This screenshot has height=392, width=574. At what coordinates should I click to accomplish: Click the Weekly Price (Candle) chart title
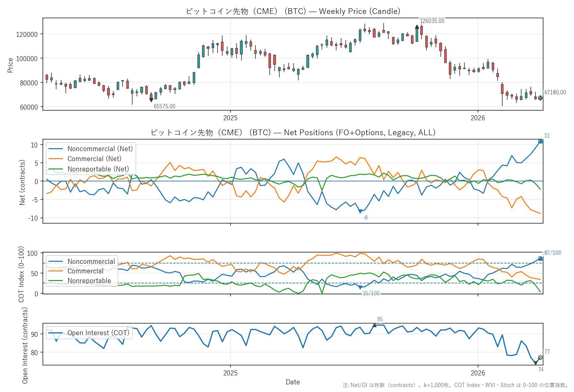tap(293, 11)
